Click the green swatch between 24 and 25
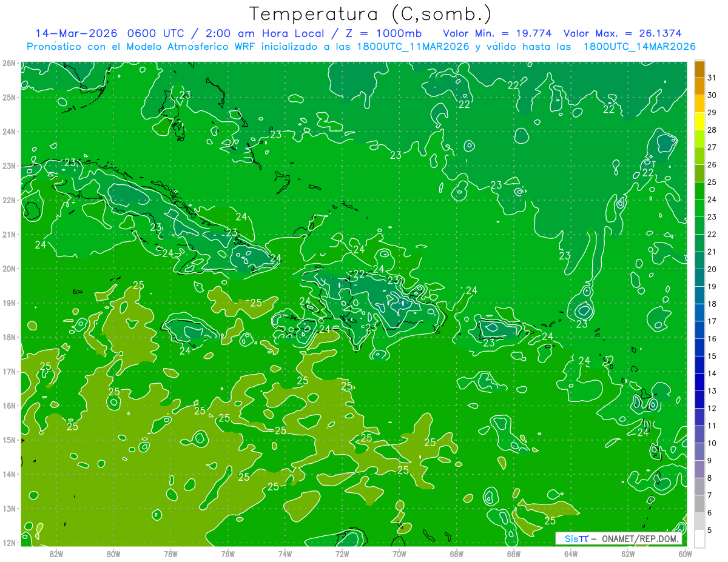This screenshot has width=728, height=562. (x=700, y=191)
